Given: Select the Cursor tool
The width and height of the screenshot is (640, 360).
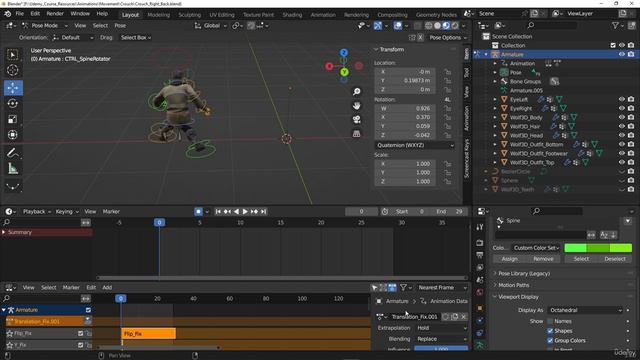Looking at the screenshot, I should coord(13,70).
